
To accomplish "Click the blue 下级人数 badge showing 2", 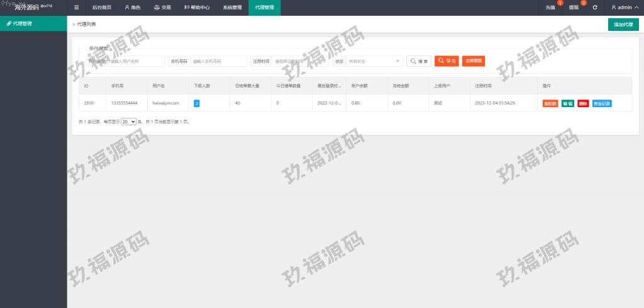I will pyautogui.click(x=197, y=103).
